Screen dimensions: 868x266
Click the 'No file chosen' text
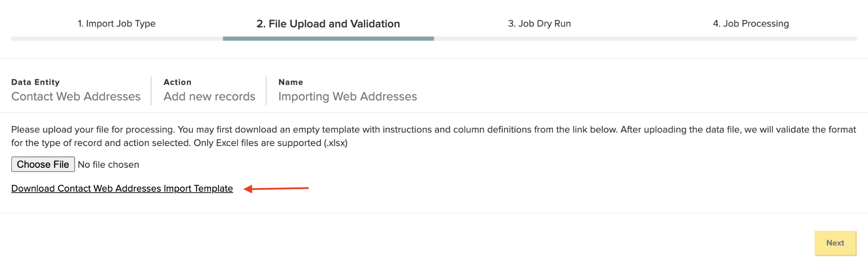tap(109, 165)
